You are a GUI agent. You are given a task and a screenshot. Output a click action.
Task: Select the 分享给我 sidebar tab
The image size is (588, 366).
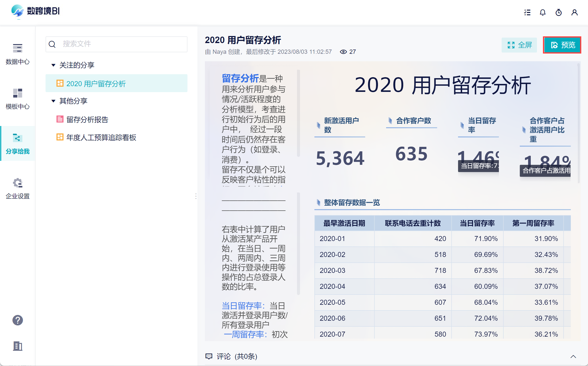[x=17, y=143]
